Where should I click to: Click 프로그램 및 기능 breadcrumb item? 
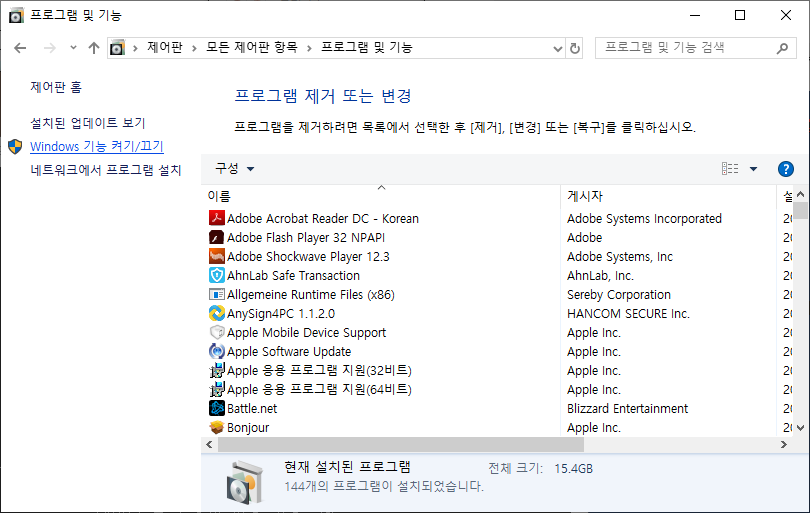coord(367,48)
